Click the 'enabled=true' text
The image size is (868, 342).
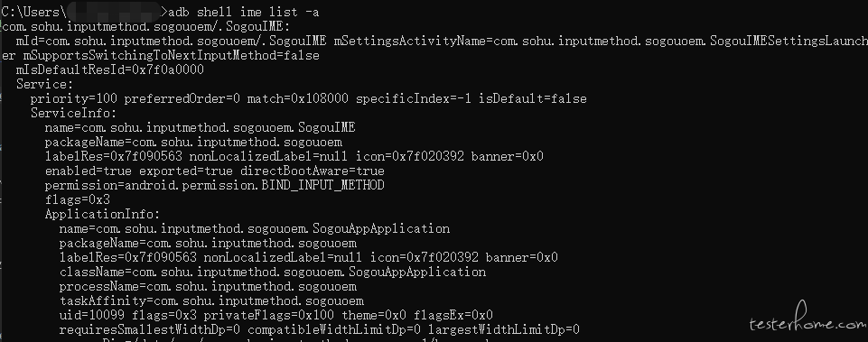[88, 171]
